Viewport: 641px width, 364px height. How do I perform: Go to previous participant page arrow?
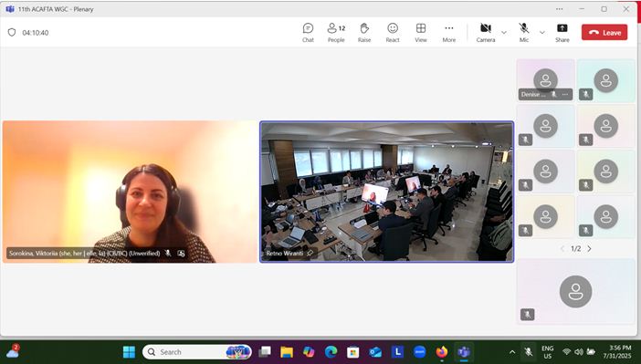(562, 248)
